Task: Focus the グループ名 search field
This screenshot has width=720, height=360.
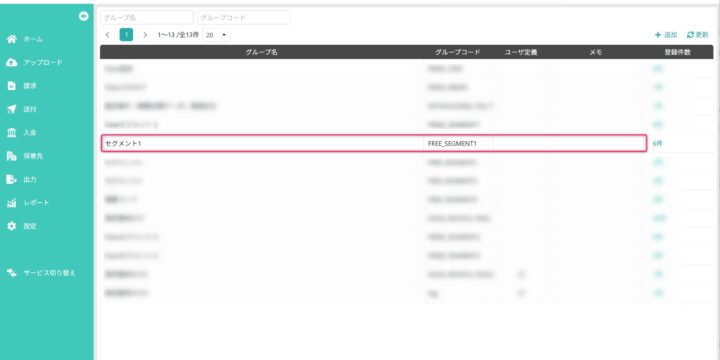Action: coord(146,17)
